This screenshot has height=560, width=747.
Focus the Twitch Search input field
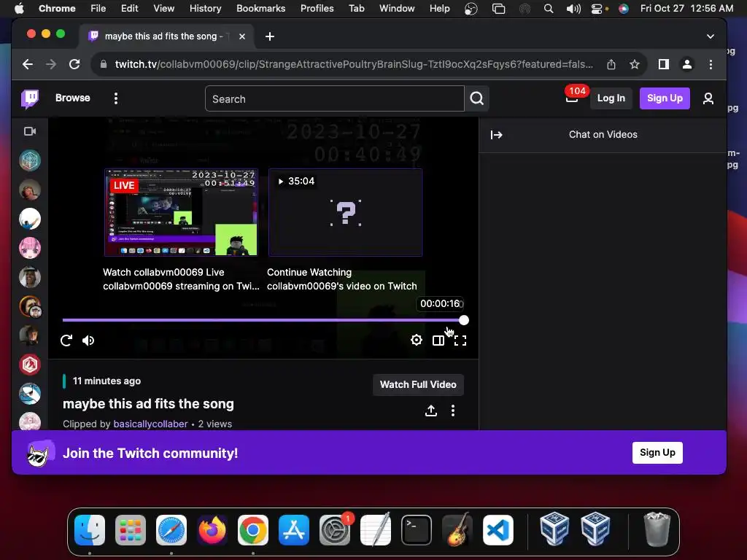pyautogui.click(x=334, y=98)
